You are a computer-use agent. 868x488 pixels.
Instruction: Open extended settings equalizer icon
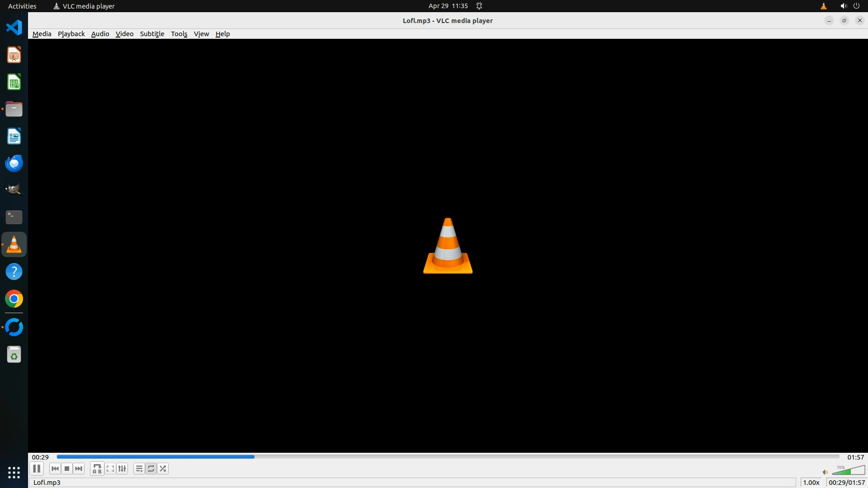[122, 469]
